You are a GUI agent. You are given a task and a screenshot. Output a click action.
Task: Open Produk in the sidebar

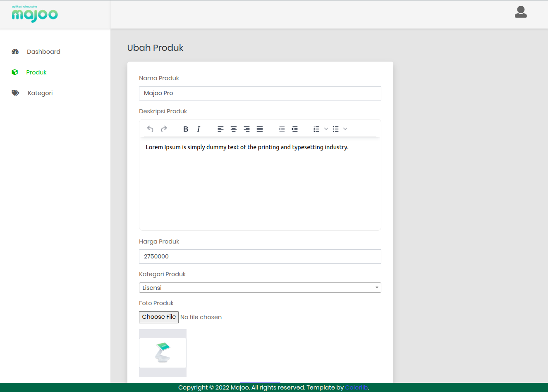[36, 72]
